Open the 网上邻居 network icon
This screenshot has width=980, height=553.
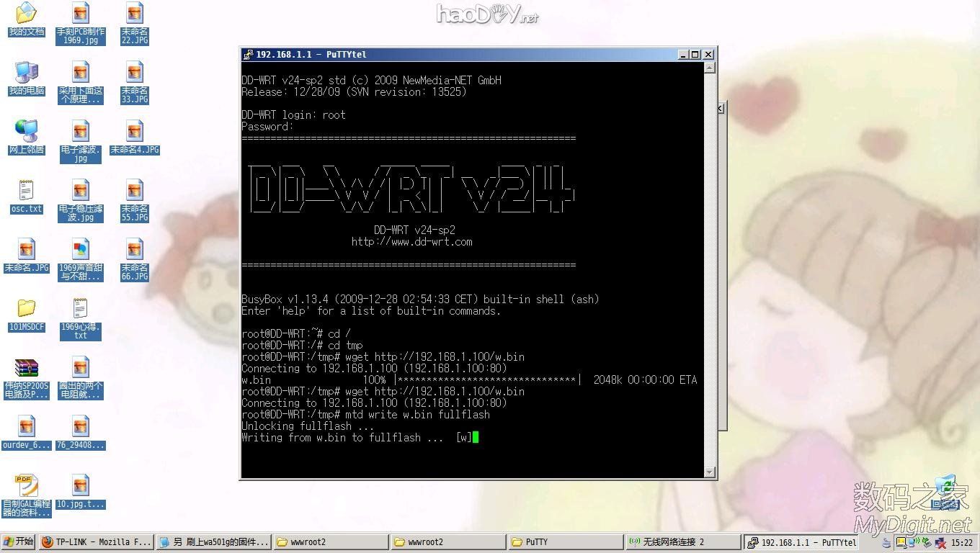(26, 132)
